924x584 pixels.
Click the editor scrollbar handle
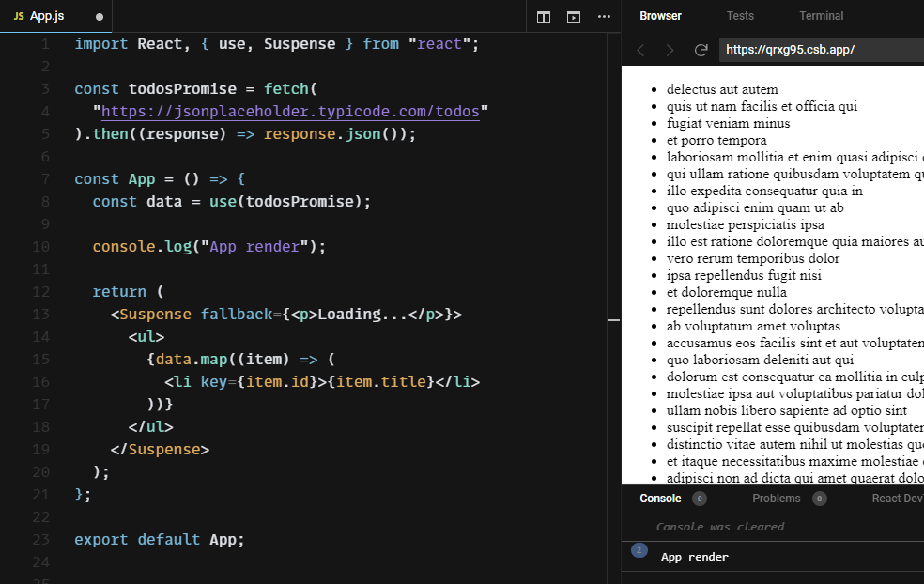[614, 320]
